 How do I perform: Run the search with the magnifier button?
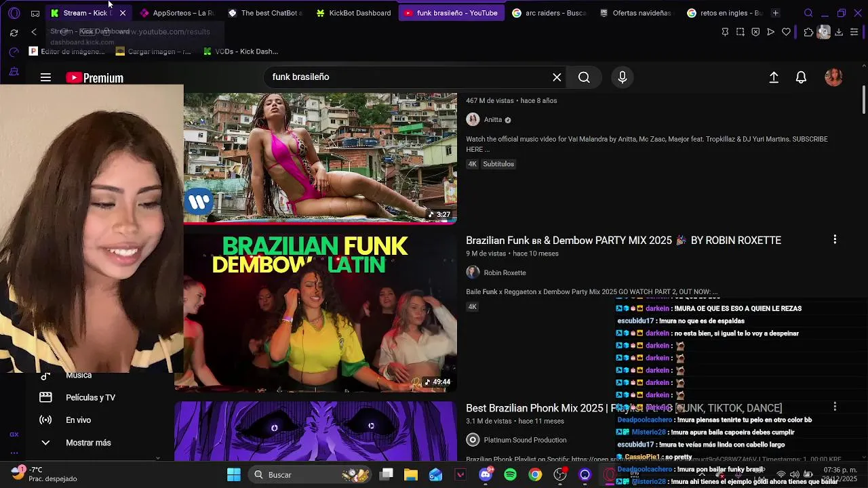pos(584,77)
